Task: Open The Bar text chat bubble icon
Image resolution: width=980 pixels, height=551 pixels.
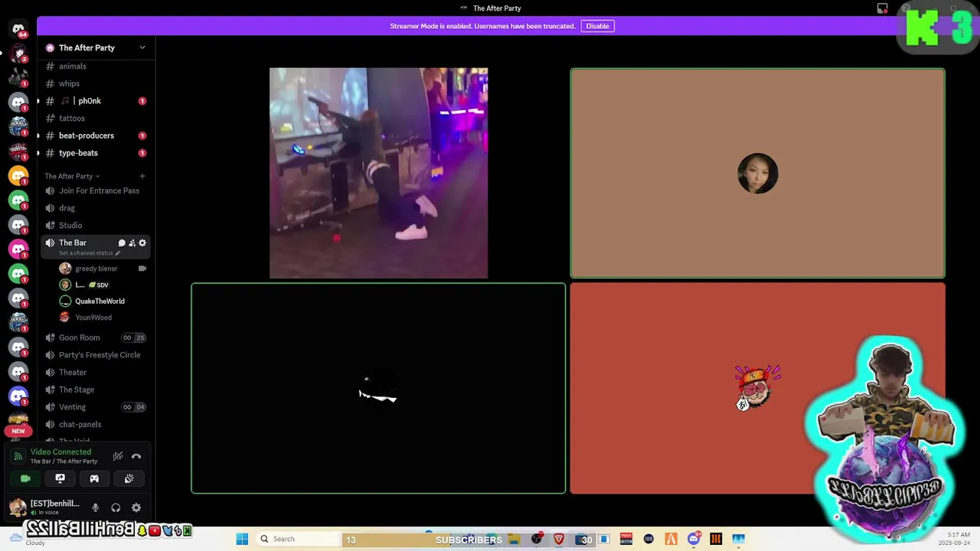Action: (x=122, y=243)
